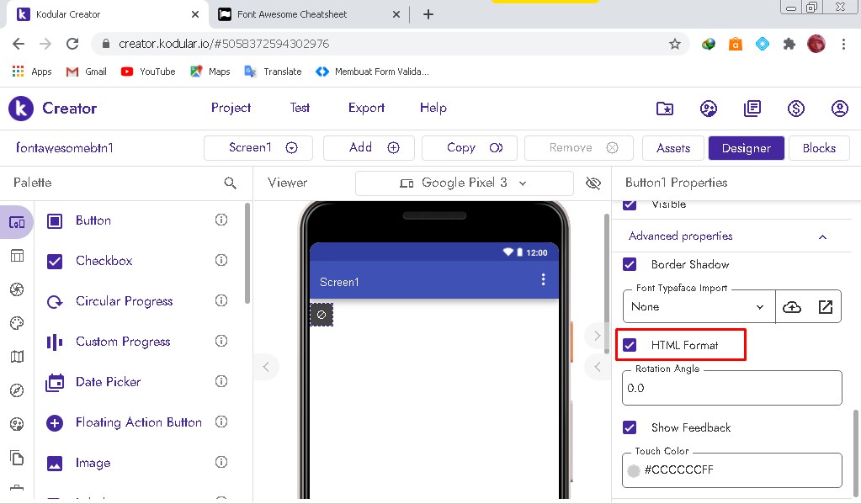Show info for Date Picker component
Viewport: 861px width, 504px height.
(221, 381)
